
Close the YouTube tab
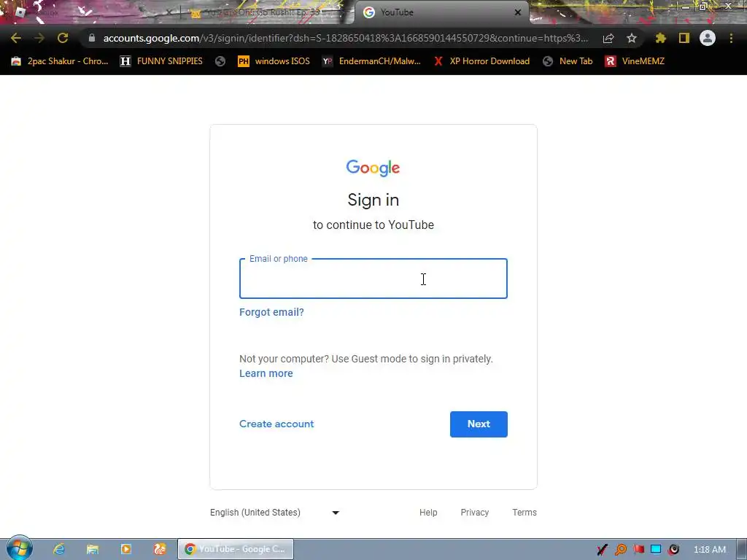pos(518,12)
